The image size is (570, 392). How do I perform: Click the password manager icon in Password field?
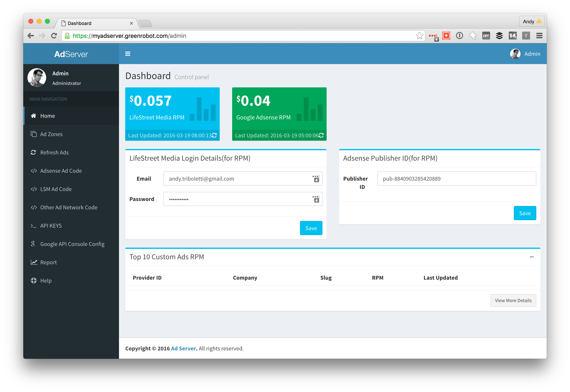click(x=316, y=199)
